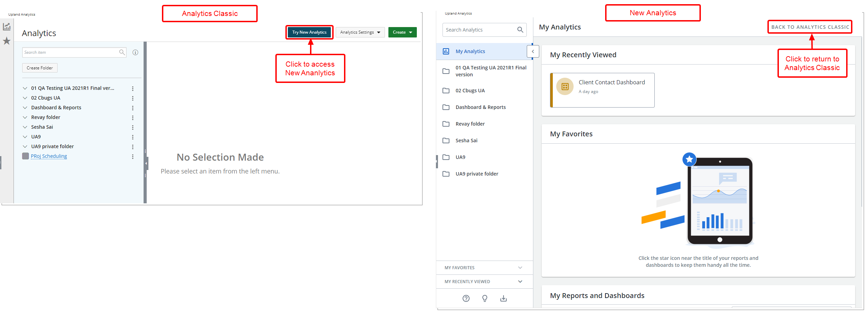Open the Analytics Settings dropdown
Image resolution: width=868 pixels, height=314 pixels.
pos(360,32)
